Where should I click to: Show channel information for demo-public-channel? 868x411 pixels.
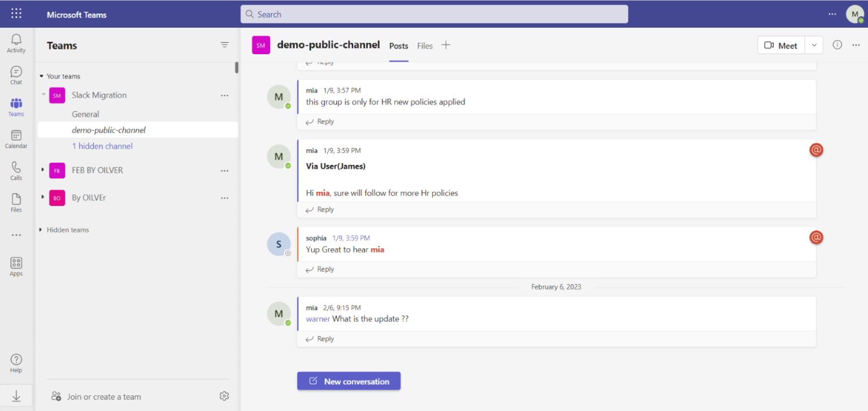[x=837, y=45]
